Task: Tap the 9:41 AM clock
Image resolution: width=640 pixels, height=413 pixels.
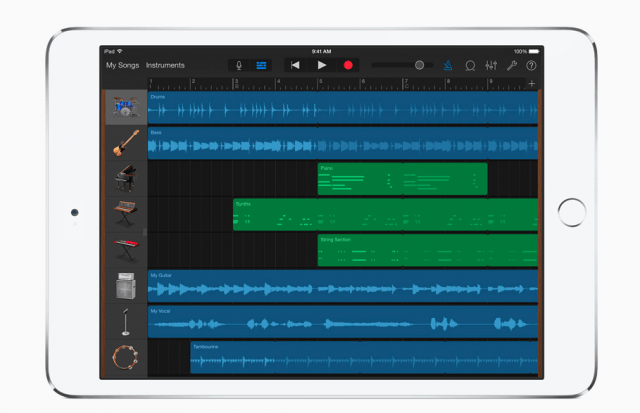Action: point(322,51)
